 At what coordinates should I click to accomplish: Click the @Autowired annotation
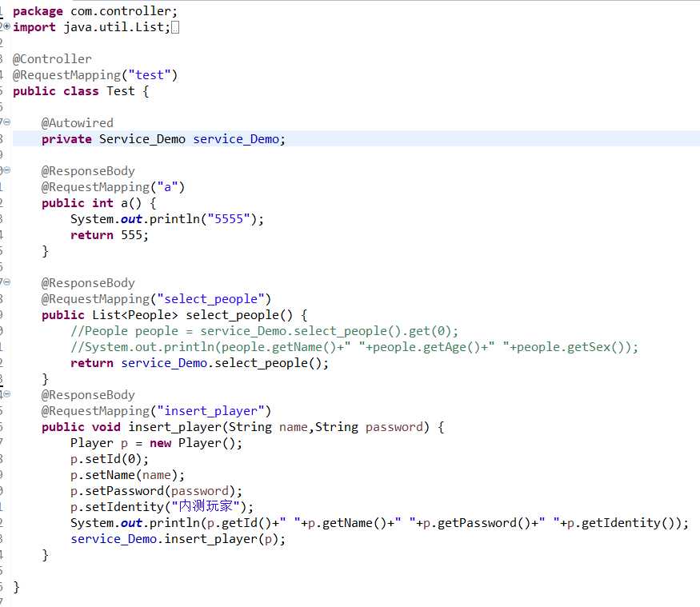click(78, 122)
